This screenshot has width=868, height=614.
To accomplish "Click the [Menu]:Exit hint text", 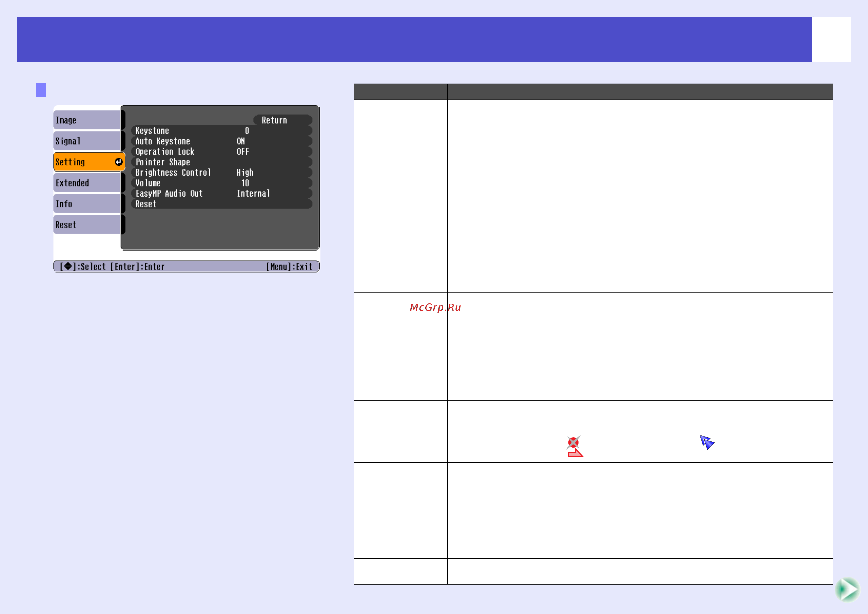I will (x=289, y=267).
